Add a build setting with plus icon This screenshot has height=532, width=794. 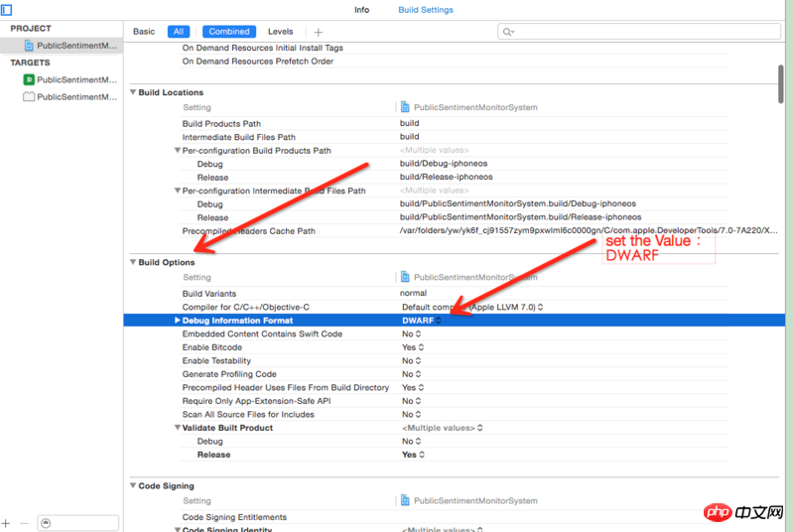[x=318, y=32]
